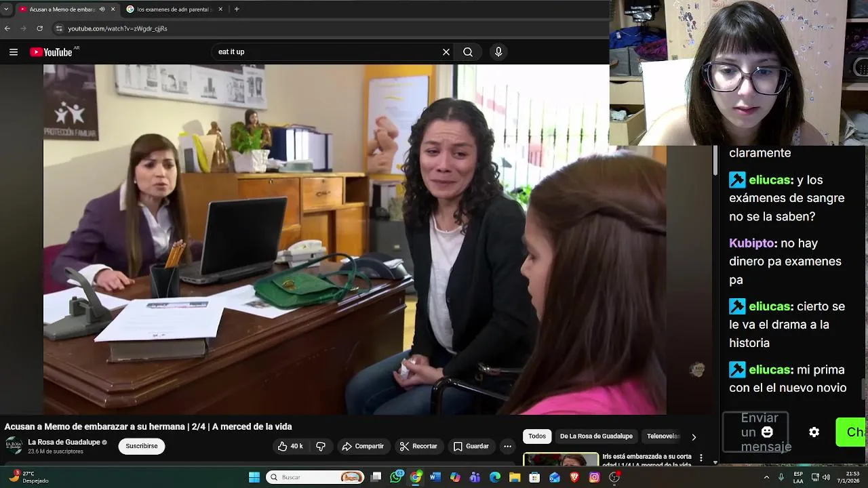Click the Guardar save button
Image resolution: width=868 pixels, height=488 pixels.
click(x=471, y=446)
